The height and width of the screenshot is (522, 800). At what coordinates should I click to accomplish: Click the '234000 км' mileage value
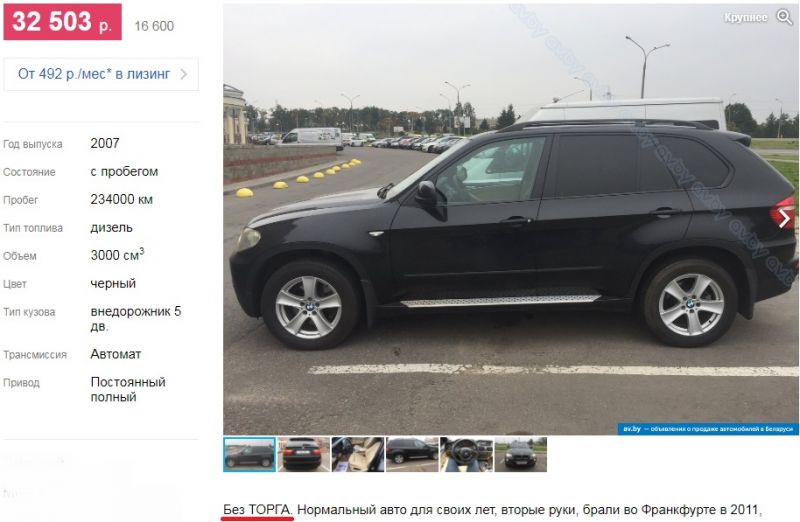click(121, 200)
